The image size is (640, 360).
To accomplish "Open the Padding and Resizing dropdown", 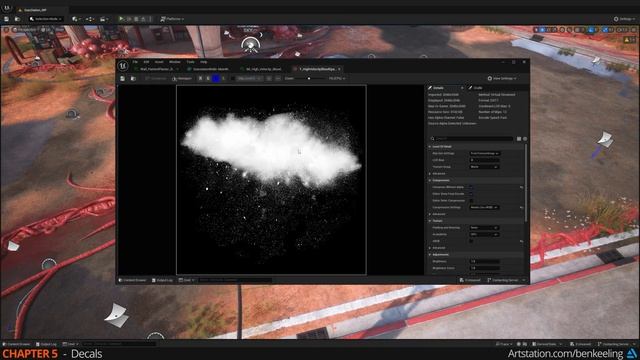I will coord(484,228).
